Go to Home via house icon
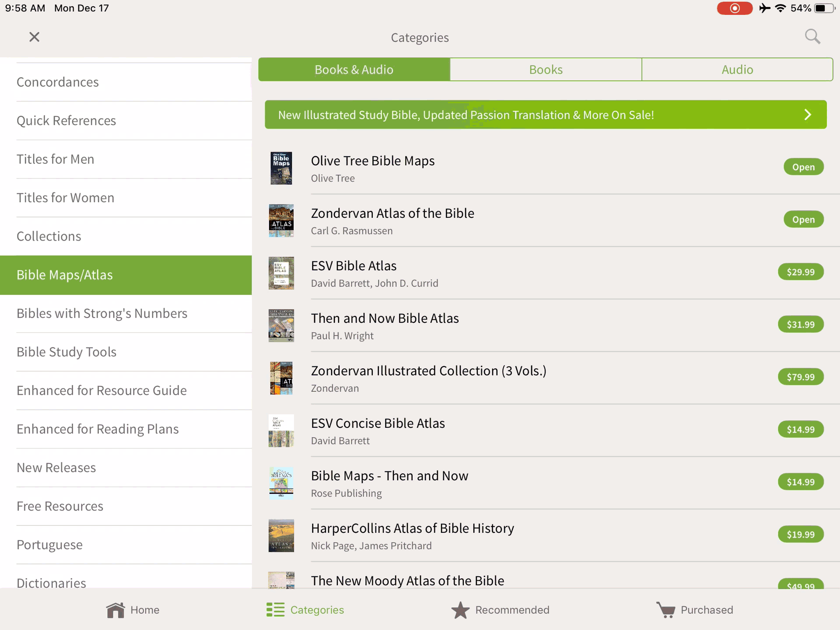 [x=115, y=610]
